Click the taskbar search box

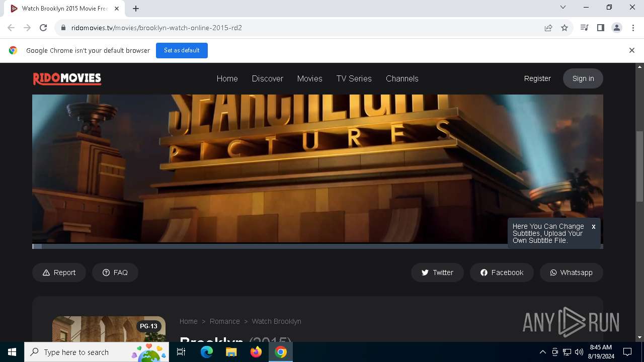pos(96,352)
